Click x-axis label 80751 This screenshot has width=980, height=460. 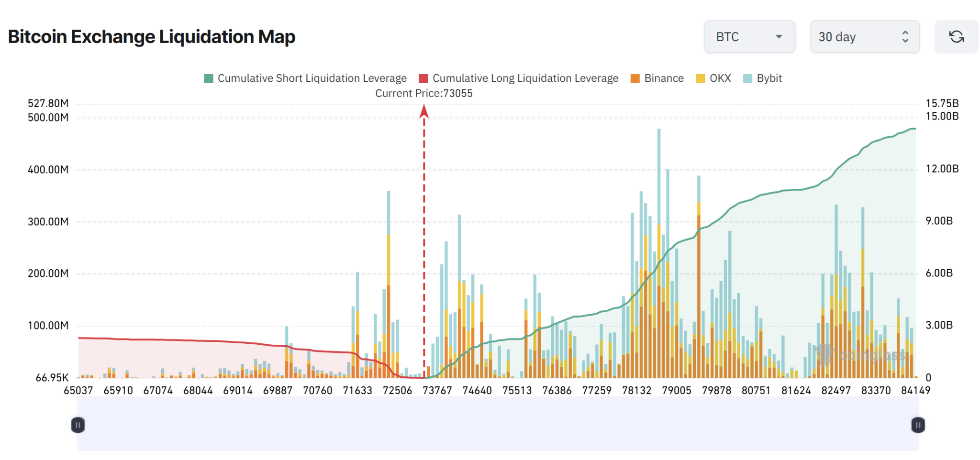756,390
